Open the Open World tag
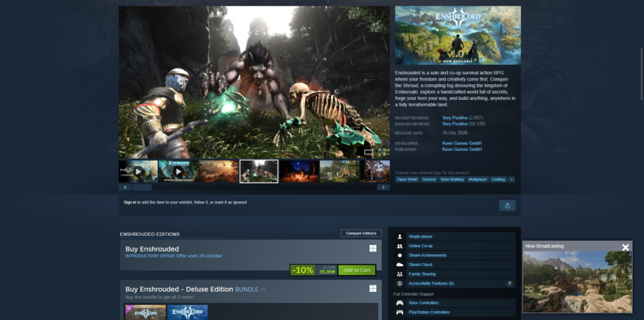This screenshot has width=644, height=320. coord(407,180)
